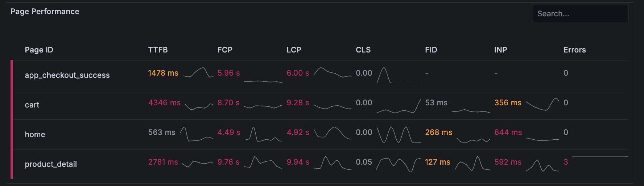Viewport: 644px width, 186px height.
Task: Click the CLS column header
Action: click(363, 50)
